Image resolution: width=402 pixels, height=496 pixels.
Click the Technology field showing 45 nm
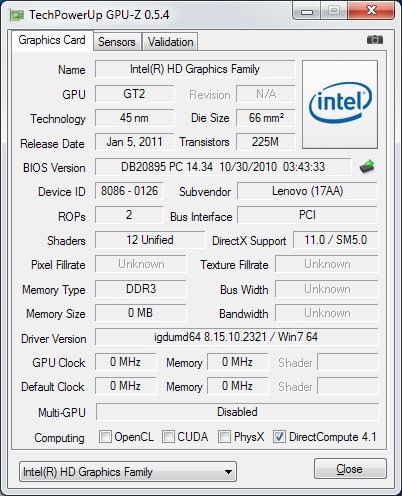[134, 118]
